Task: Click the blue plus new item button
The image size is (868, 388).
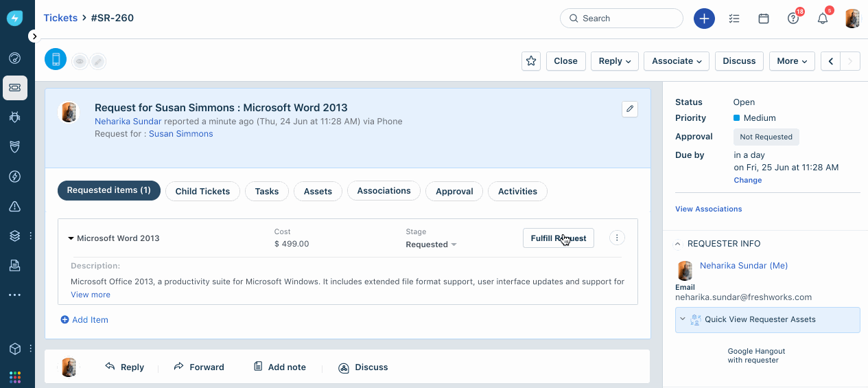Action: pyautogui.click(x=704, y=19)
